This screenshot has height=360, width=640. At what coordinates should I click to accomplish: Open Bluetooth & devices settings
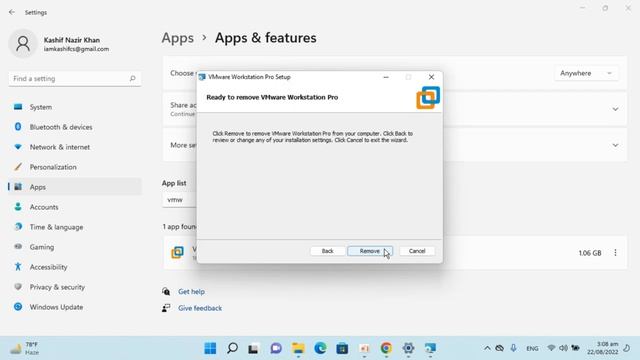(x=75, y=127)
